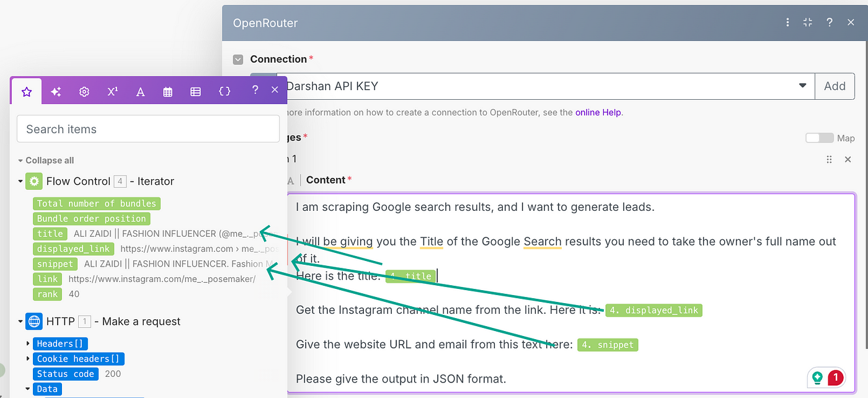This screenshot has width=868, height=398.
Task: Click the Flow Control gear module icon
Action: pos(34,182)
